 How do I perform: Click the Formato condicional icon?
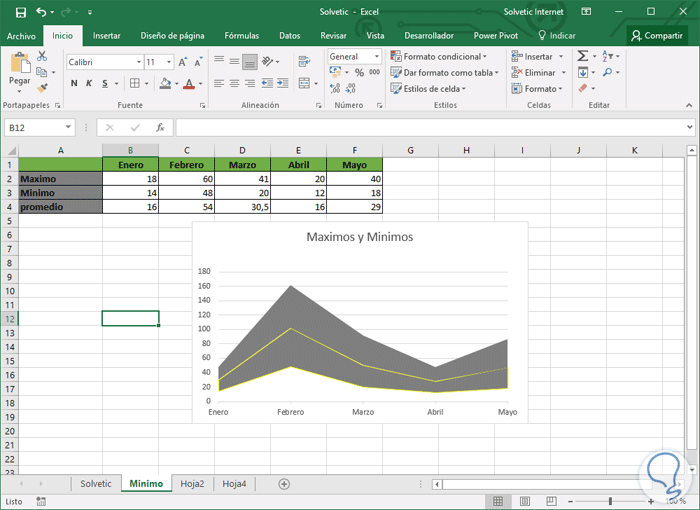click(396, 57)
